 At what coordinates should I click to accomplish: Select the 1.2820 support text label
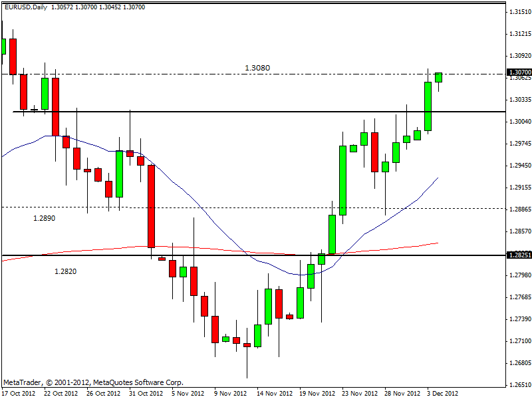(x=66, y=271)
